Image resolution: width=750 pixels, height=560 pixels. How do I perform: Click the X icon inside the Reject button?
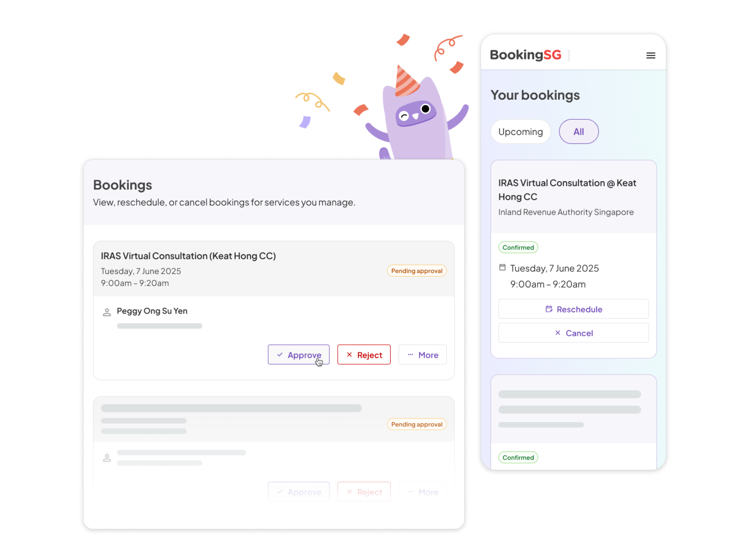click(x=350, y=355)
